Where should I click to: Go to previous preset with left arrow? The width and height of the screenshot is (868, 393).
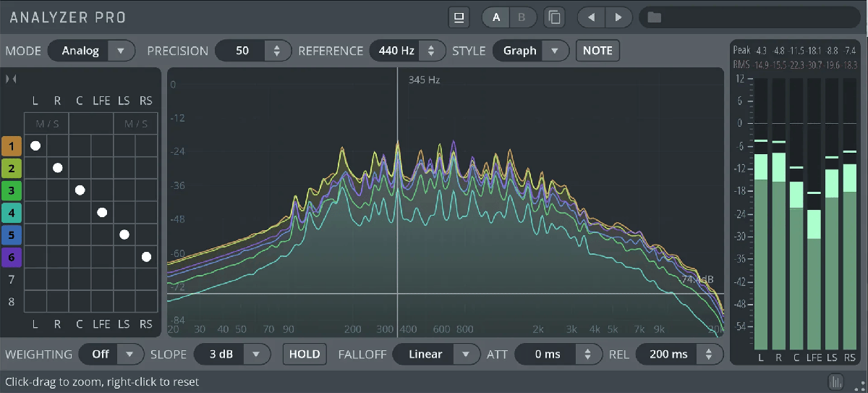591,17
